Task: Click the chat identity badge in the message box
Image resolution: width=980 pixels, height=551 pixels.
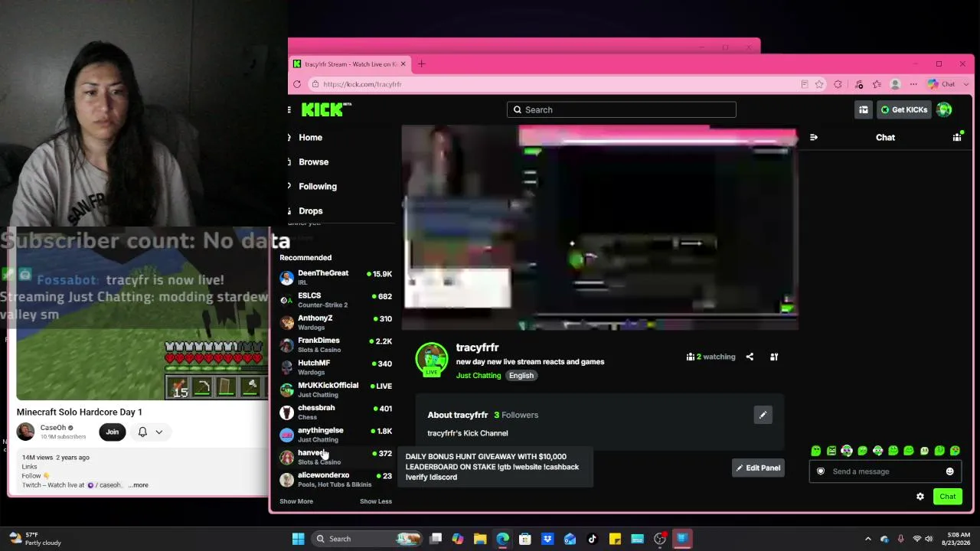Action: (821, 471)
